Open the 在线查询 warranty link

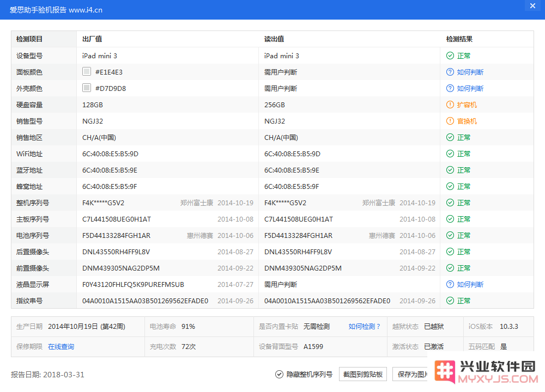coord(61,346)
